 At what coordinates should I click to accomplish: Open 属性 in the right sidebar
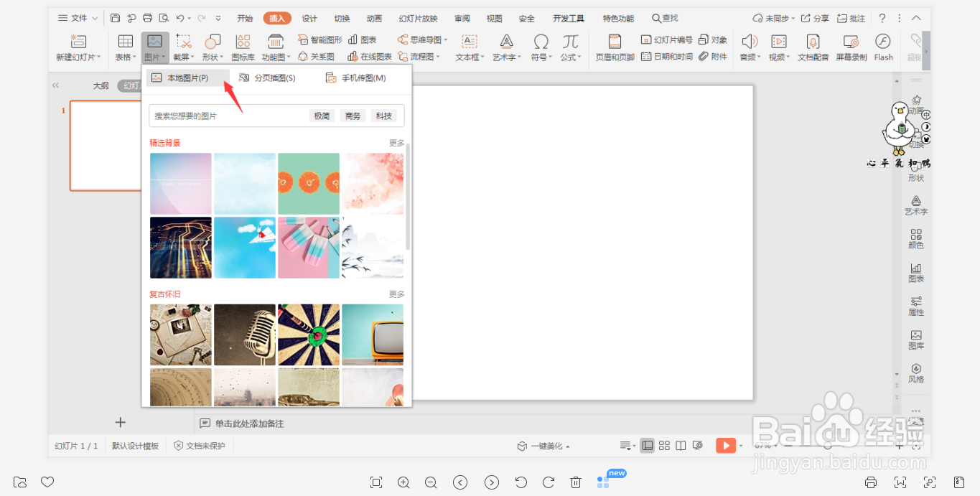(x=916, y=306)
